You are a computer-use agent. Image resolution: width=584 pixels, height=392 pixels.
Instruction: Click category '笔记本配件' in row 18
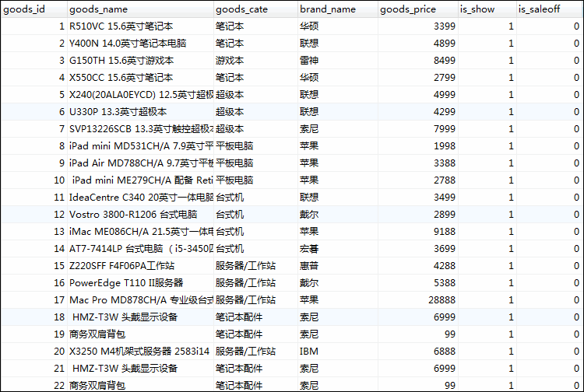[x=256, y=317]
